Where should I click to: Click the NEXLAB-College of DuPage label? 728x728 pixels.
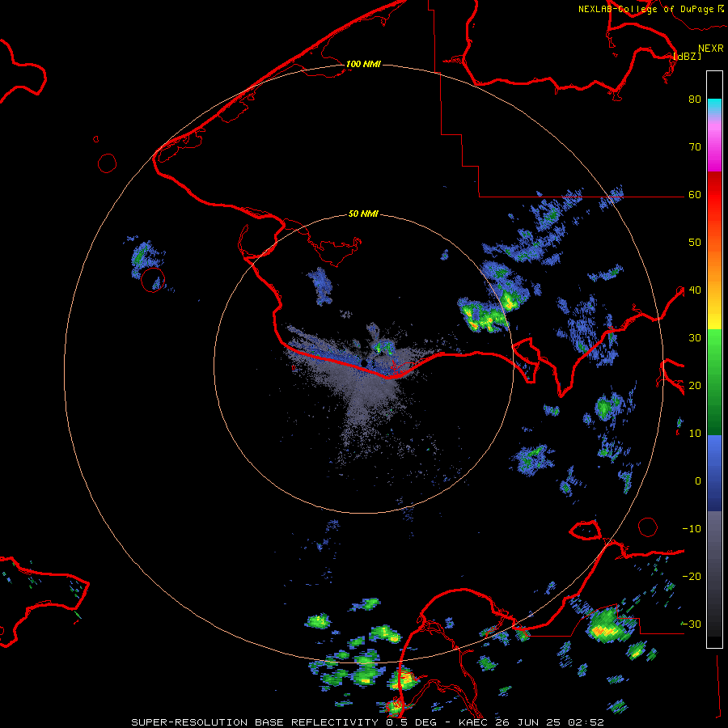tap(650, 9)
